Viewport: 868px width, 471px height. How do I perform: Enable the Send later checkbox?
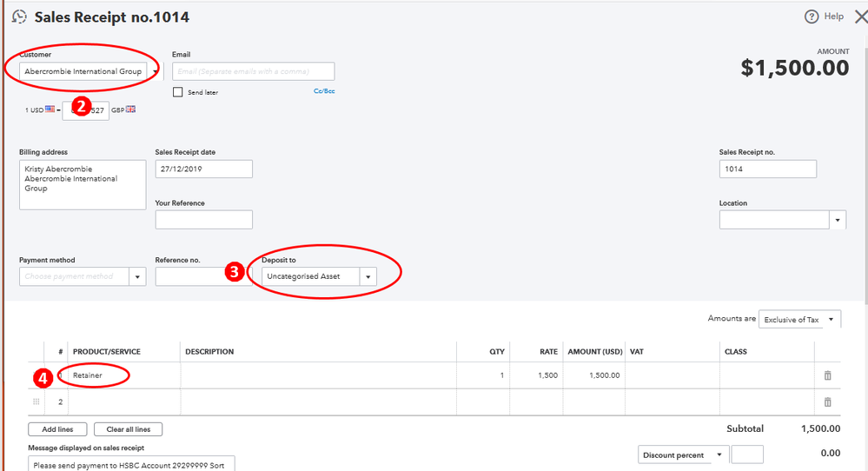tap(178, 92)
